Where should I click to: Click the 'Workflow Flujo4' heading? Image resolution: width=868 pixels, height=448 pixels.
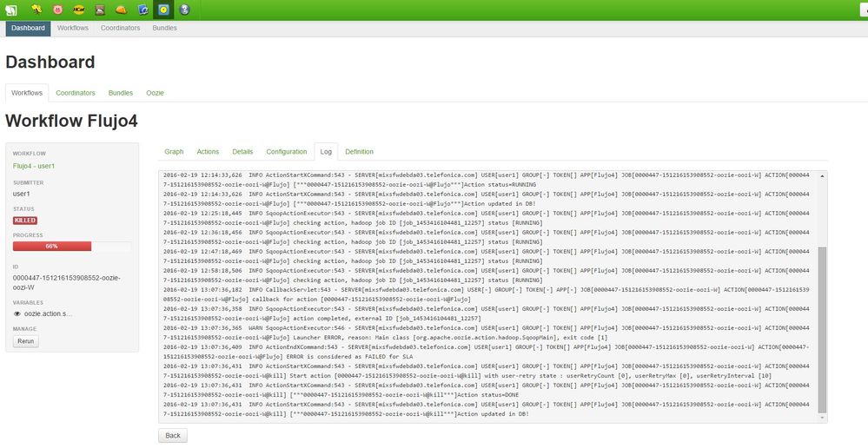(x=71, y=122)
